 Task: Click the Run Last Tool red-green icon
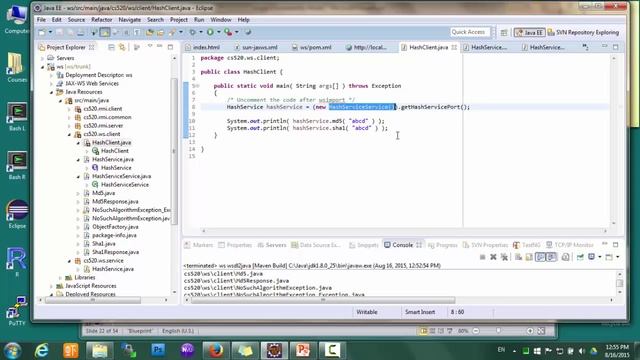tap(228, 32)
